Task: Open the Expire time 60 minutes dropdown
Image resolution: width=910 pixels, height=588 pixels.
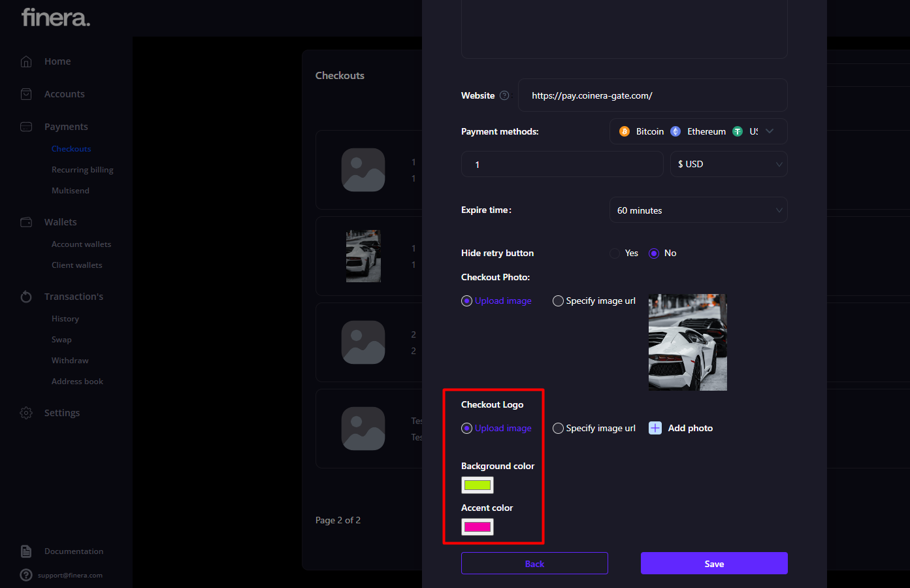Action: pyautogui.click(x=698, y=210)
